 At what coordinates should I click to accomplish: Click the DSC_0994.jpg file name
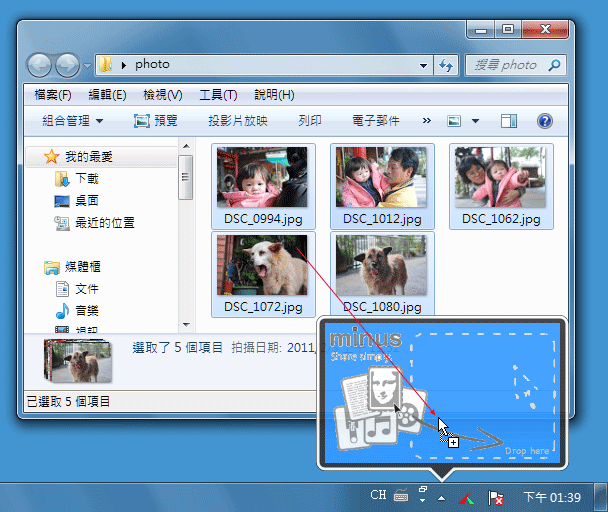[x=263, y=219]
